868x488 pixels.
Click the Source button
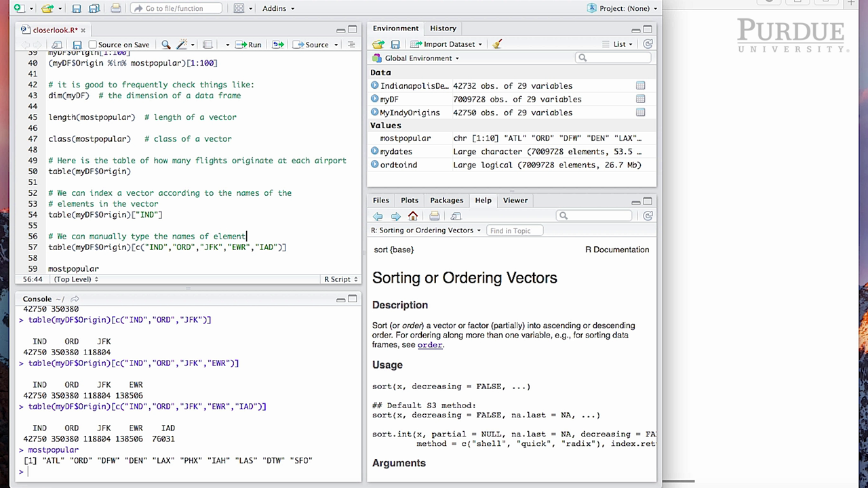pyautogui.click(x=311, y=45)
